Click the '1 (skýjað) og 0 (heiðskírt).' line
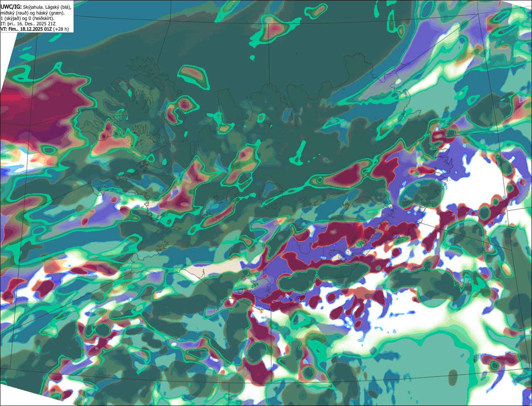Viewport: 532px width, 406px height. tap(27, 18)
